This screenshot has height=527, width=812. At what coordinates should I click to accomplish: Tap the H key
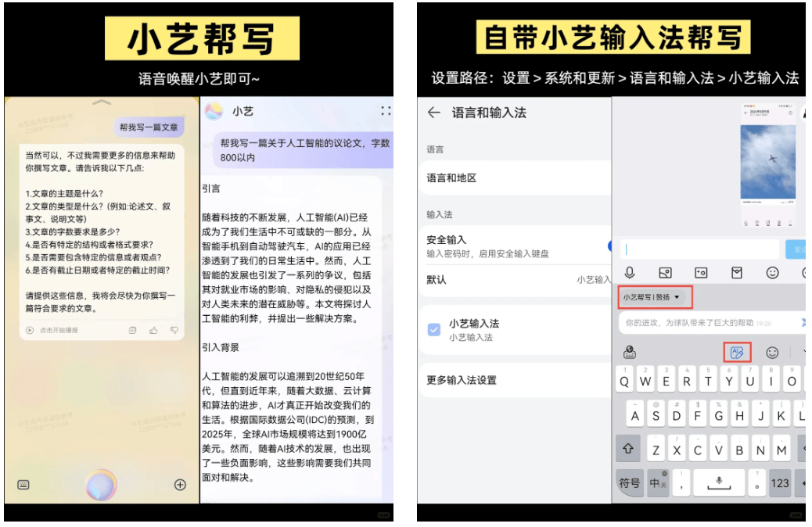pyautogui.click(x=739, y=414)
